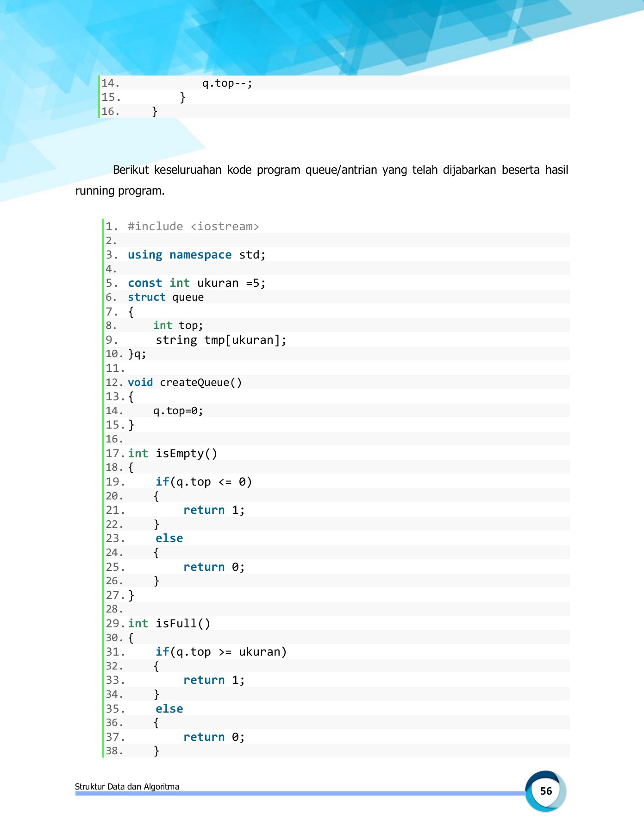Click the '#include <iostream>' code line
This screenshot has height=834, width=644.
pyautogui.click(x=193, y=227)
